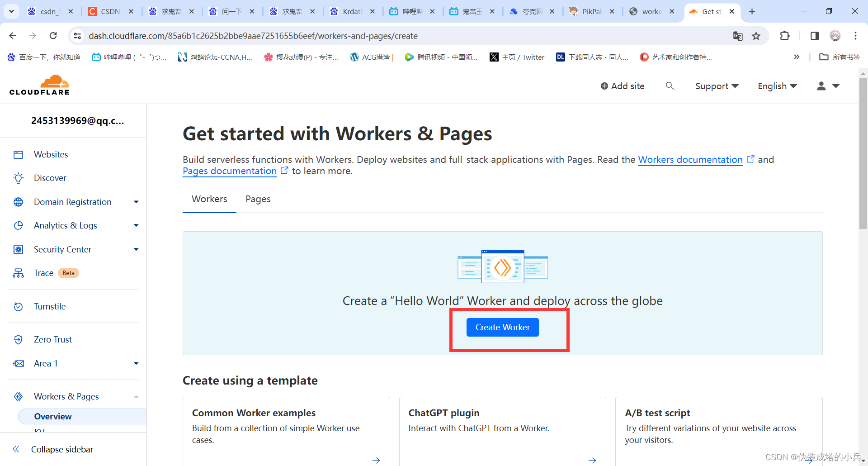Open the 所有书签 bookmarks folder

[840, 57]
